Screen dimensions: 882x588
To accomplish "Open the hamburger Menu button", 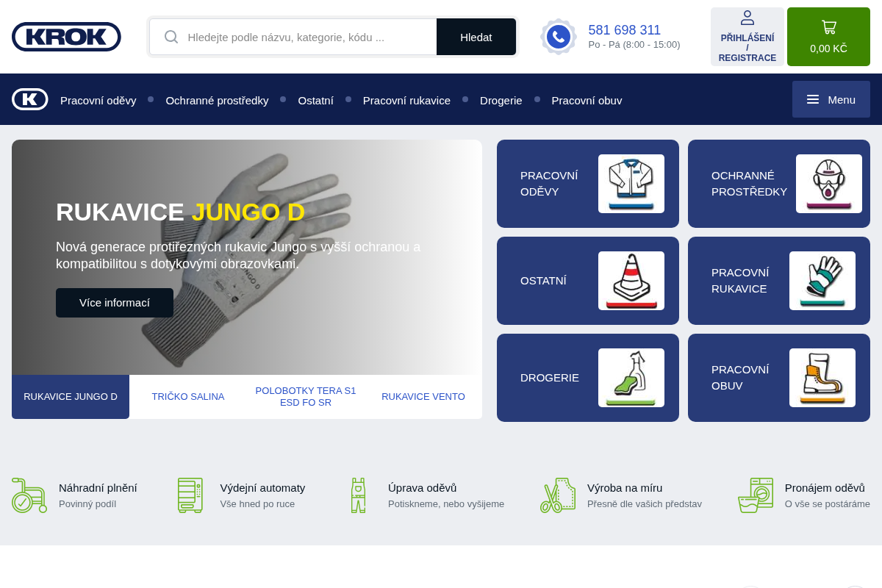I will [831, 99].
